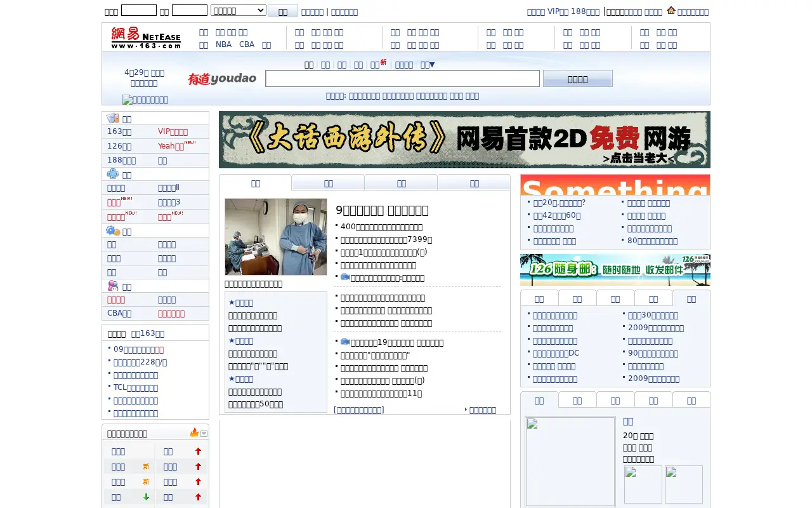Focus the username field in the top login bar

pyautogui.click(x=139, y=10)
